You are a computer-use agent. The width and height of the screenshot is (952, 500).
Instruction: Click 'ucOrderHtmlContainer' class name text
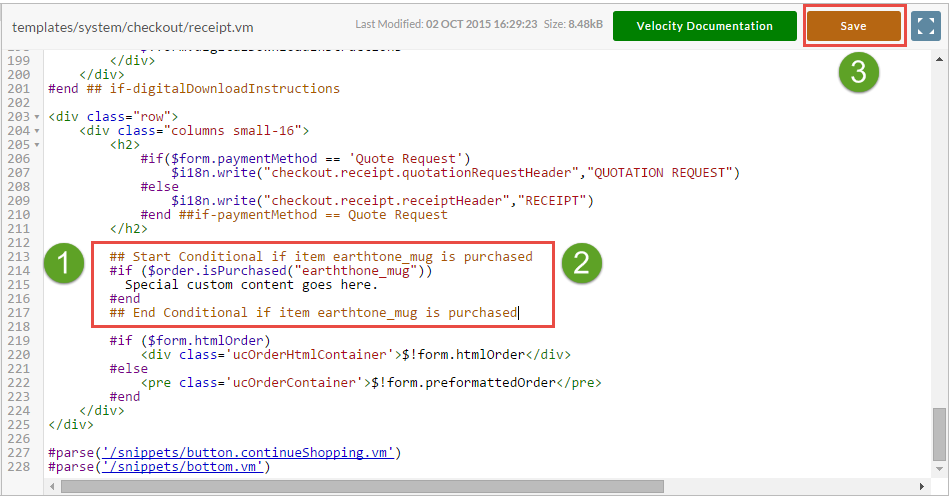(x=313, y=354)
